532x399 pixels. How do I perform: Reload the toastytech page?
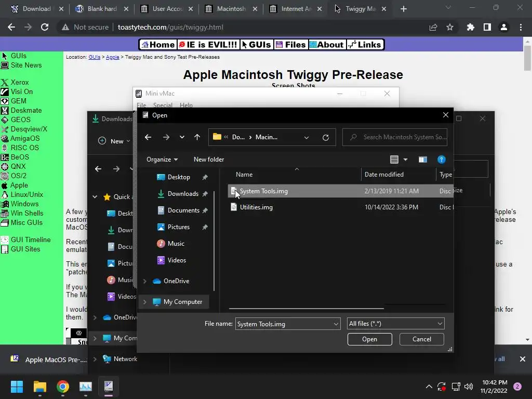[x=45, y=27]
